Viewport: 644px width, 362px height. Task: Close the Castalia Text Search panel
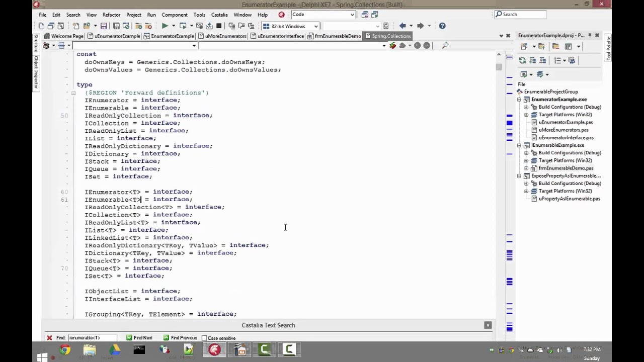(x=488, y=325)
